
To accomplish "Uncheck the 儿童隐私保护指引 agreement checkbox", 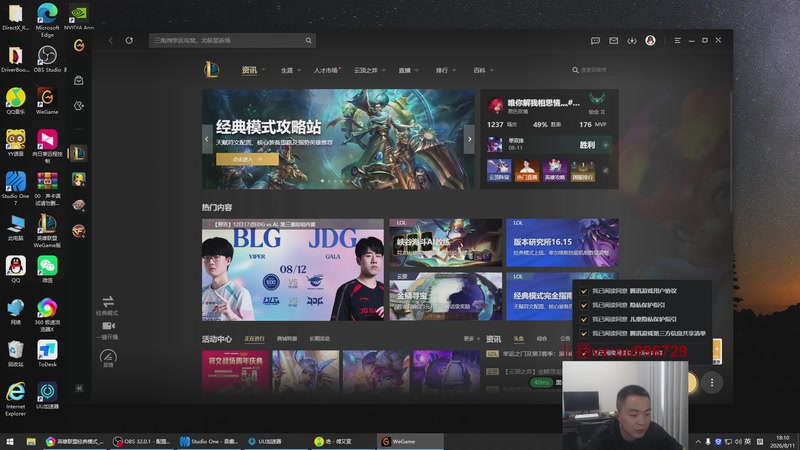I will 584,319.
